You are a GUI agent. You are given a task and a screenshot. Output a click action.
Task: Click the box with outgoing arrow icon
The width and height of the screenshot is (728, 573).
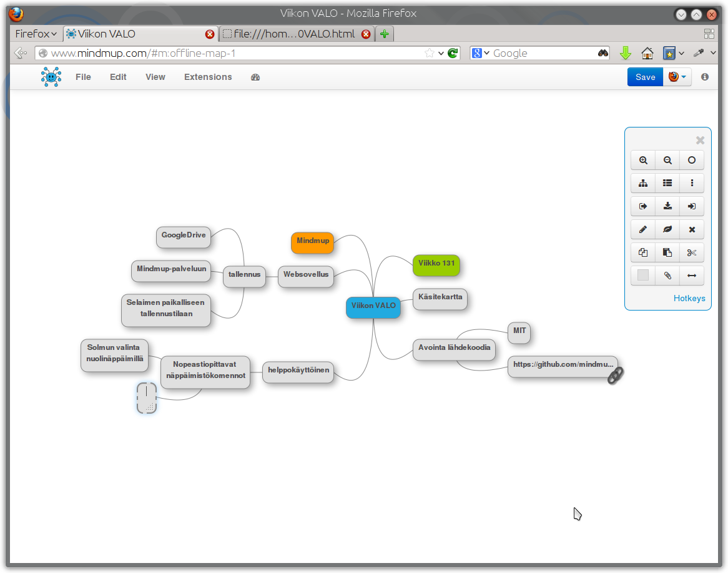pyautogui.click(x=643, y=206)
